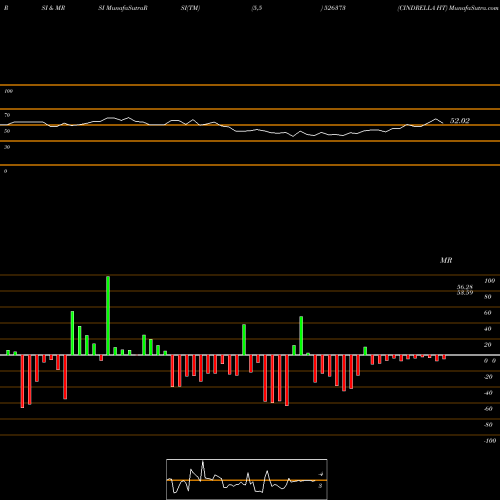The height and width of the screenshot is (500, 500).
Task: Click the RSI axis 70 label
Action: [x=7, y=115]
